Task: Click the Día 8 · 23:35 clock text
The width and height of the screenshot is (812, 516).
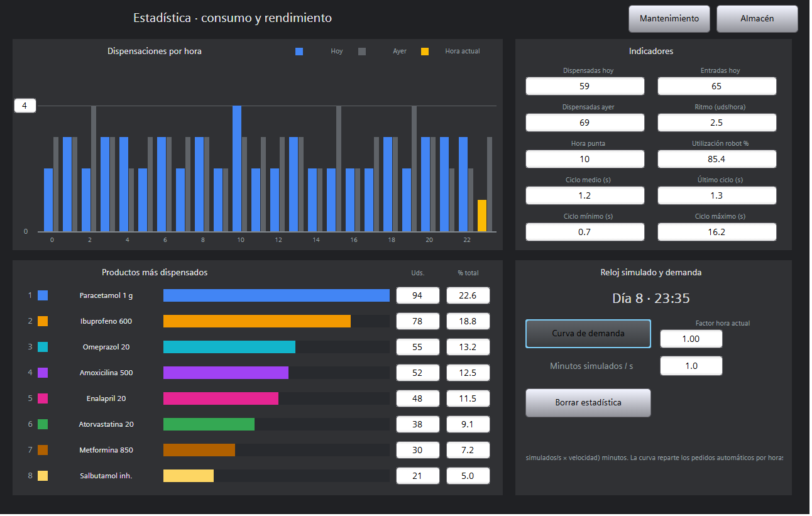Action: point(651,299)
